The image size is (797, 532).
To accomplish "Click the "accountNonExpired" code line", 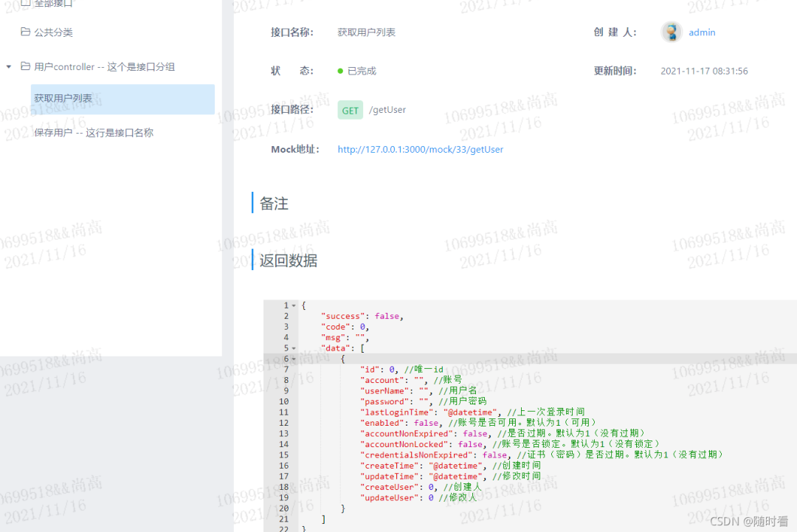I will [503, 433].
